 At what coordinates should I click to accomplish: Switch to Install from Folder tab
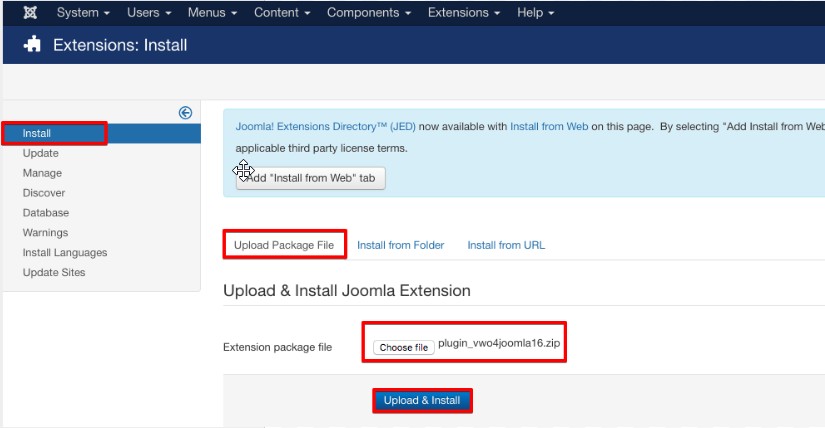pos(400,245)
